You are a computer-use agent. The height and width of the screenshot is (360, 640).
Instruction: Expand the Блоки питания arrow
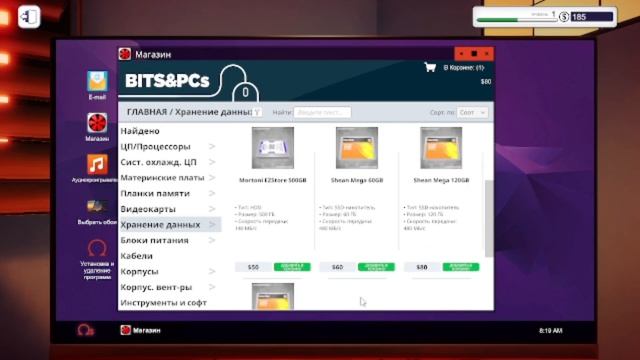click(212, 240)
